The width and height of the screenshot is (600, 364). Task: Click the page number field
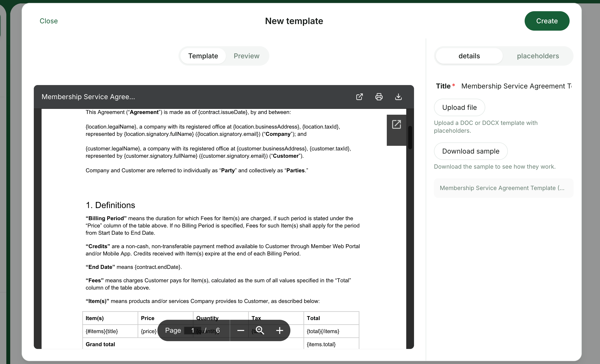click(192, 330)
